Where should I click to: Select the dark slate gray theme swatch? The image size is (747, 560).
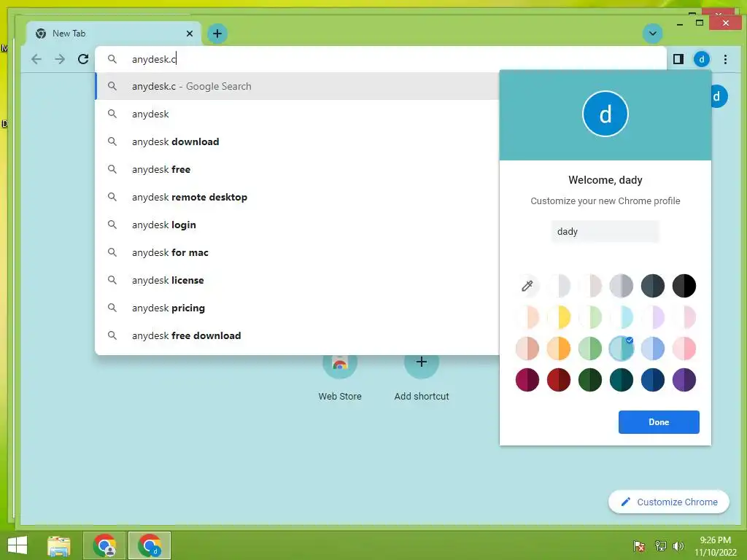(x=652, y=286)
